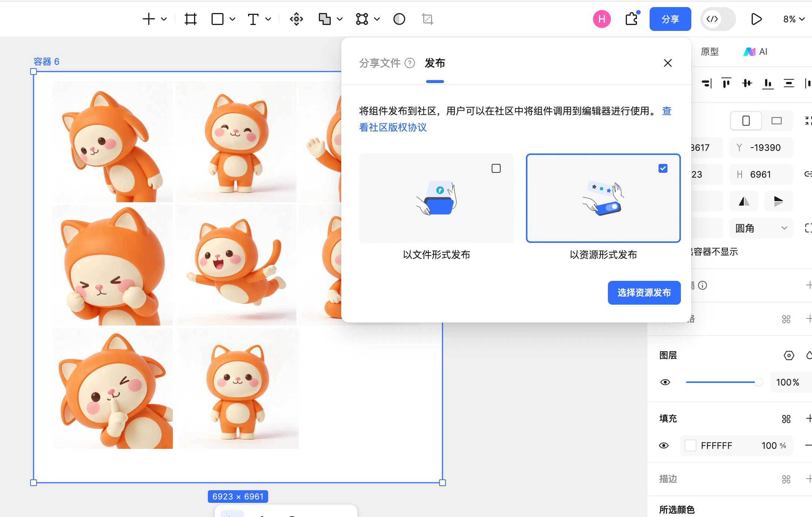Screen dimensions: 812x517
Task: Select the Text tool
Action: 254,19
